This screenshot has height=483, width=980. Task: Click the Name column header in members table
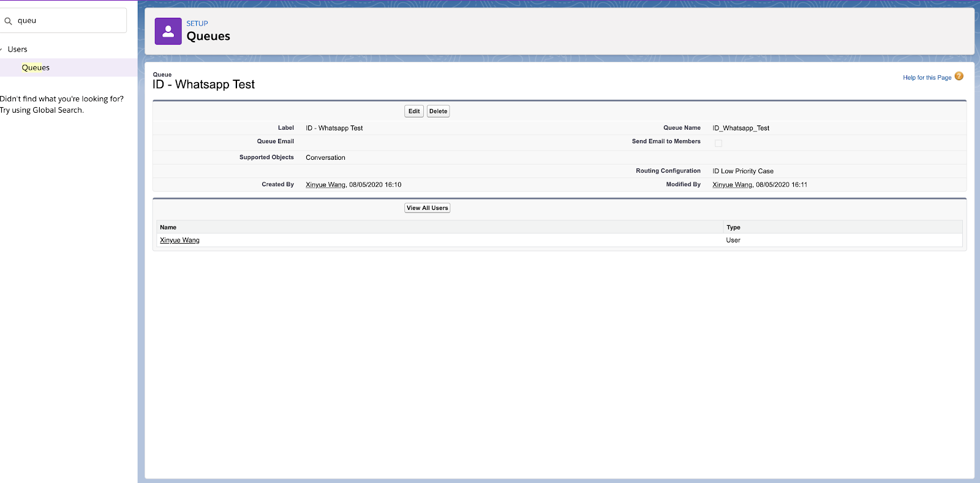(168, 227)
